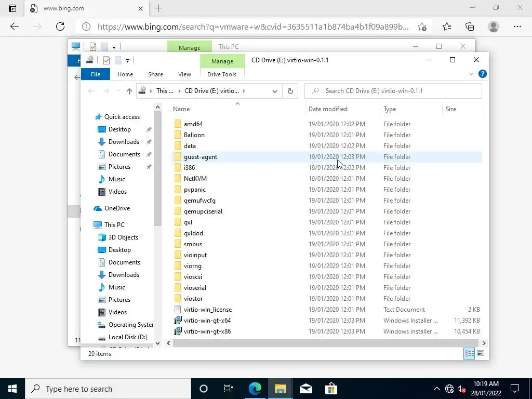Screen dimensions: 532x399
Task: Click Cortana circle on taskbar
Action: (x=203, y=389)
